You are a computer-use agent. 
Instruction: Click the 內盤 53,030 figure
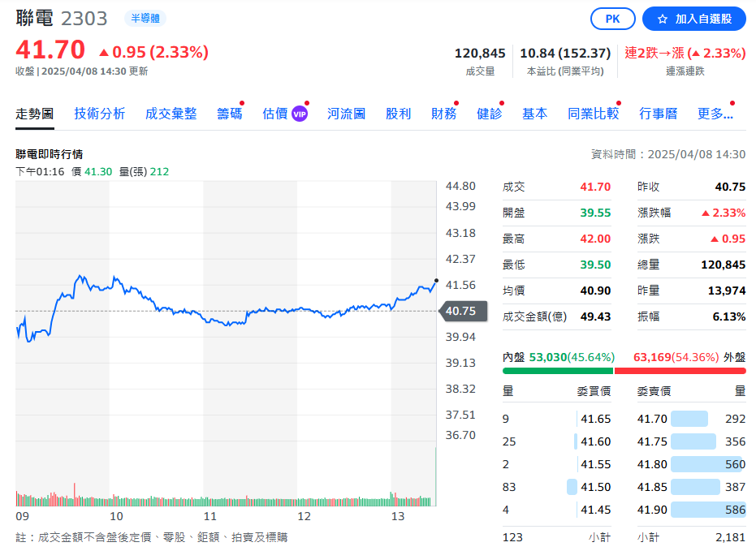[547, 357]
